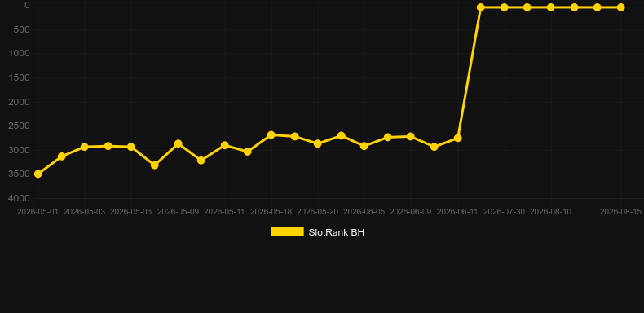Click the 2026-05-11 x-axis label
This screenshot has height=313, width=644.
[224, 212]
